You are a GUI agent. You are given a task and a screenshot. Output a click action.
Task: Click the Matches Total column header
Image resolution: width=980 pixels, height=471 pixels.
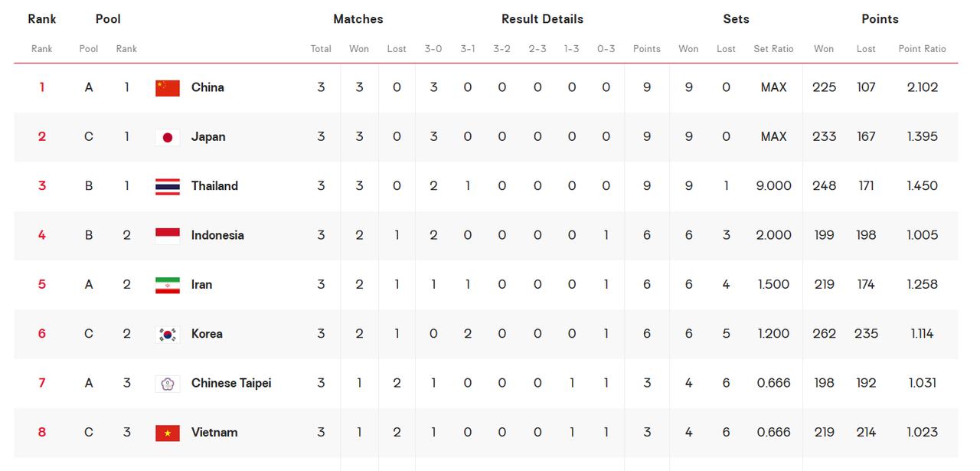[321, 48]
